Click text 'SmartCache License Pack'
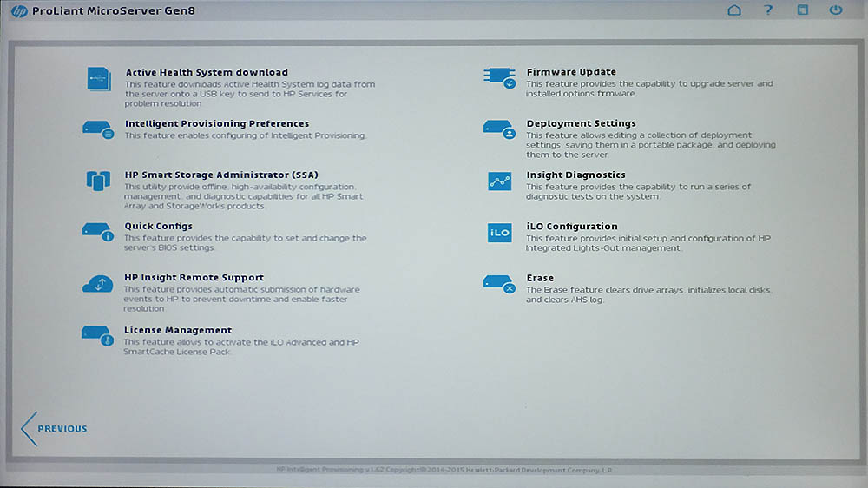The image size is (868, 488). point(176,352)
